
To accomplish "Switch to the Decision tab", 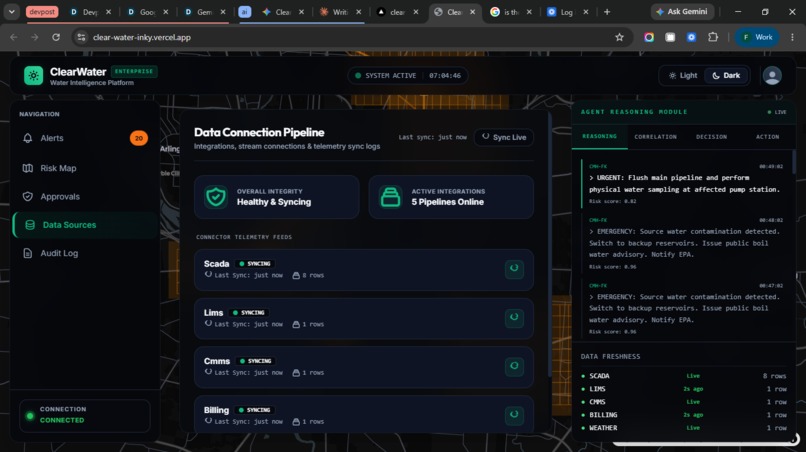I will pos(711,137).
